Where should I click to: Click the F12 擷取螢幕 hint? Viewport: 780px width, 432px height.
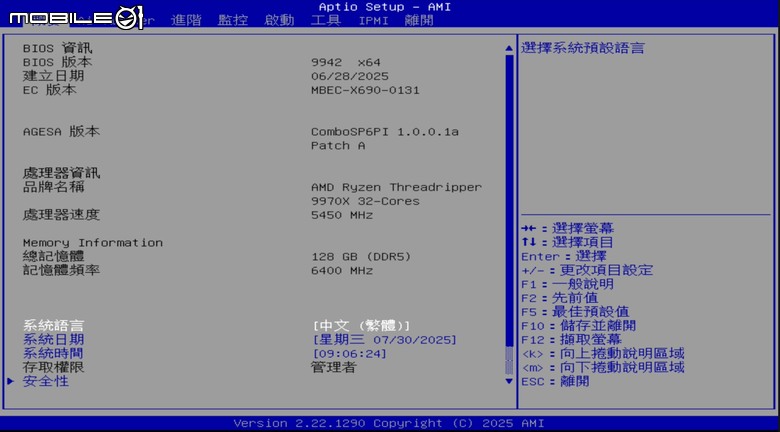point(571,340)
